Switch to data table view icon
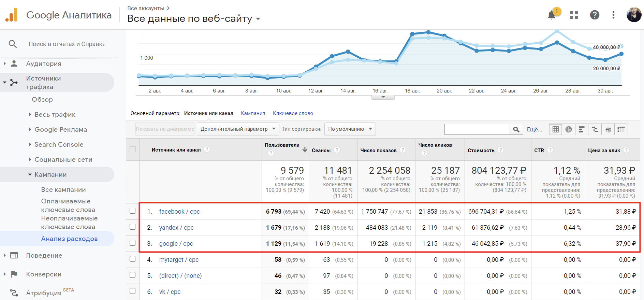This screenshot has width=644, height=300. click(x=556, y=129)
